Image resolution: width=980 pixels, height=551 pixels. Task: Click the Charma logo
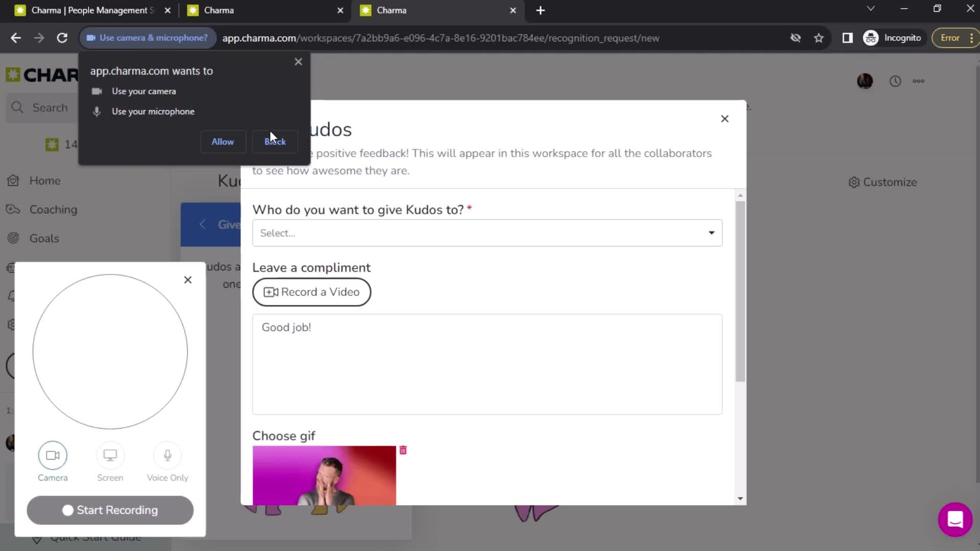[42, 75]
